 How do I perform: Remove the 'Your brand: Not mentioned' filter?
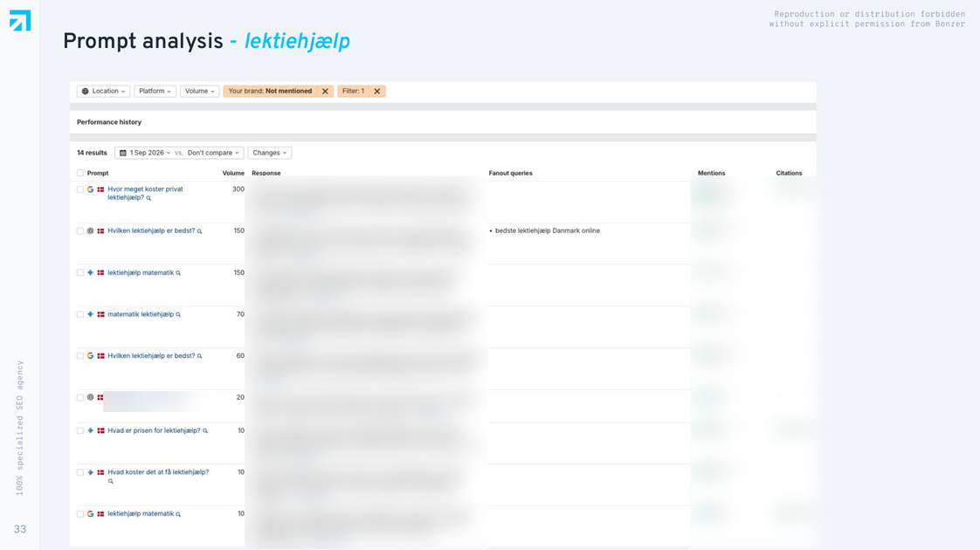tap(325, 92)
